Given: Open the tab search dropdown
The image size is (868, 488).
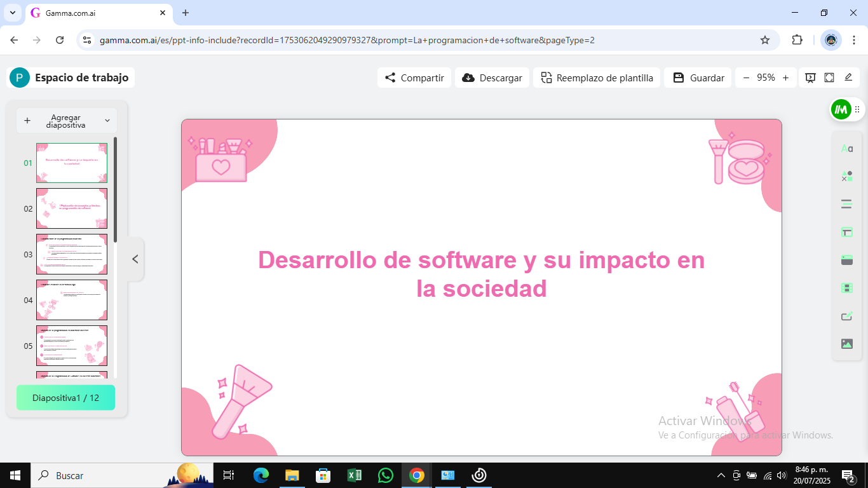Looking at the screenshot, I should [x=12, y=13].
